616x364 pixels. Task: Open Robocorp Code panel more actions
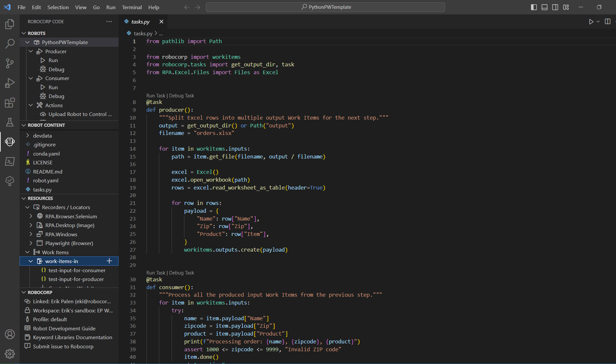pos(109,22)
